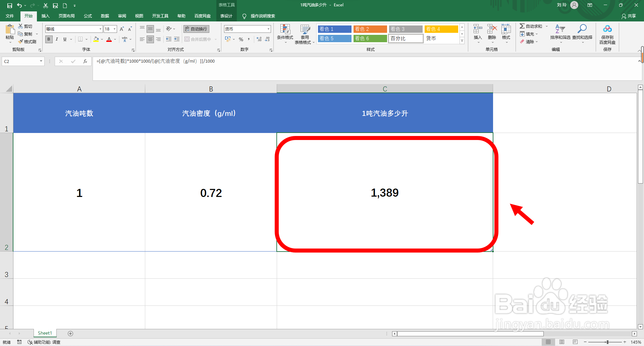Toggle middle vertical alignment
This screenshot has width=644, height=346.
(x=150, y=29)
